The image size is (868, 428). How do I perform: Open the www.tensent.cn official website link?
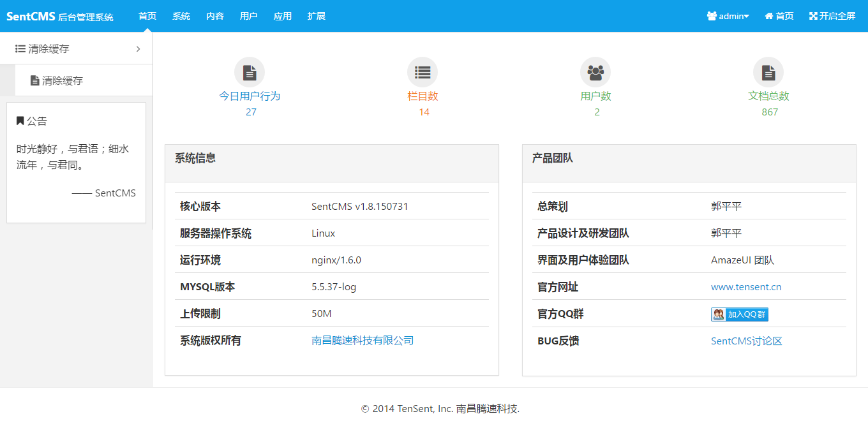pyautogui.click(x=746, y=287)
